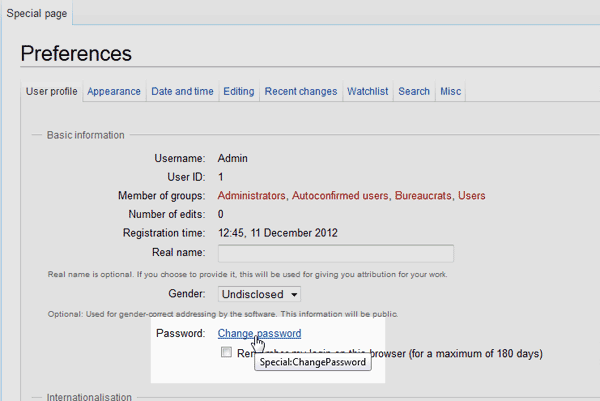Image resolution: width=600 pixels, height=401 pixels.
Task: Switch to the Search tab
Action: coord(414,92)
